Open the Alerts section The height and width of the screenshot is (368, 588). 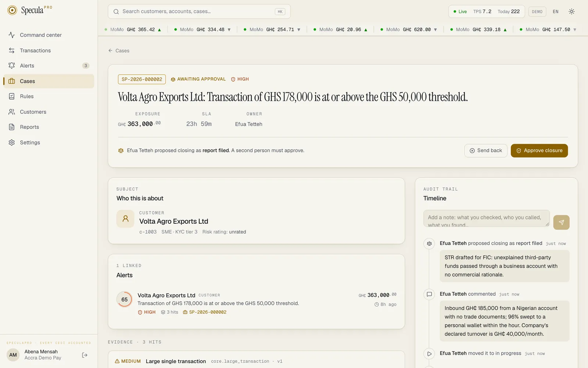(x=49, y=66)
